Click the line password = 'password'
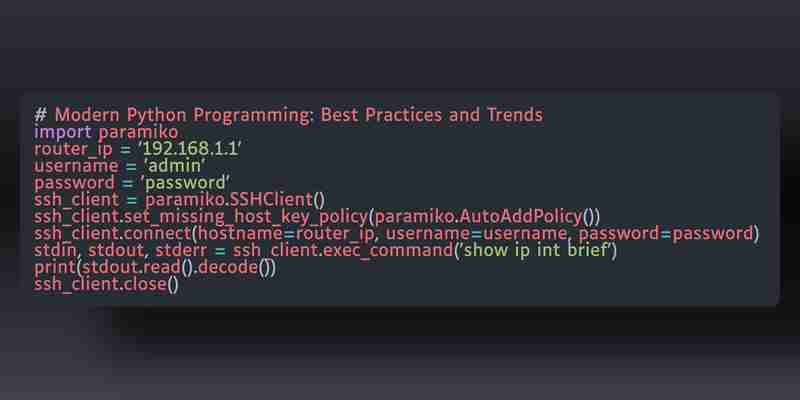 point(132,183)
